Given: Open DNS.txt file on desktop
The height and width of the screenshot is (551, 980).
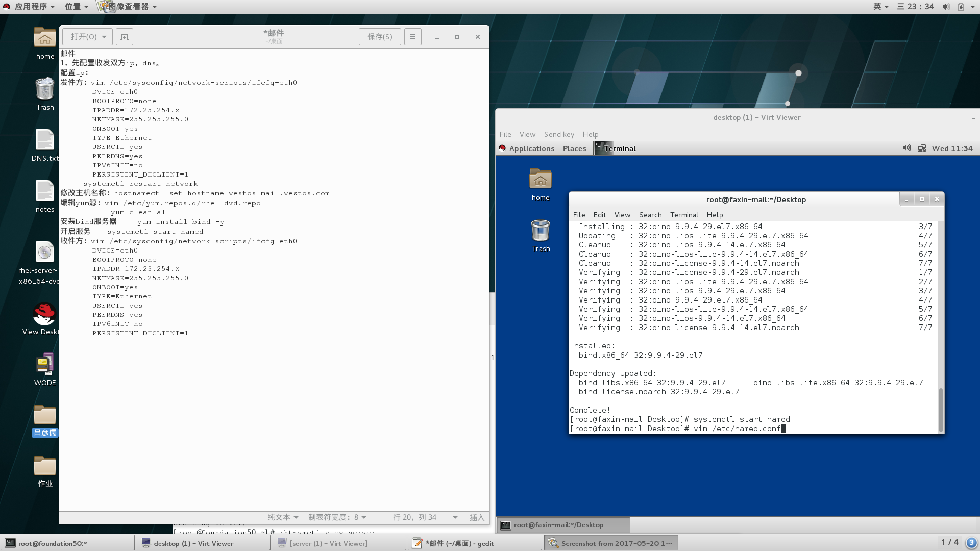Looking at the screenshot, I should [45, 140].
